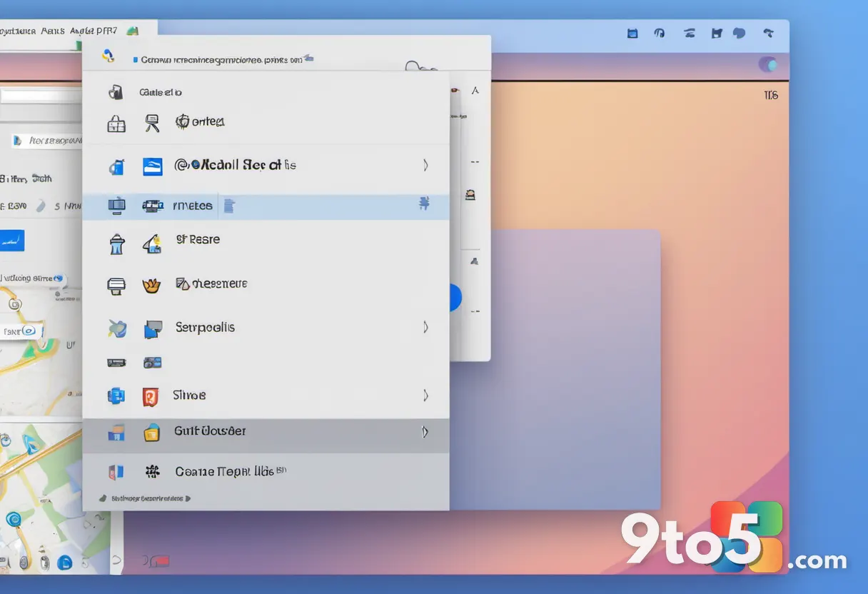Click the small blue button in left window
The height and width of the screenshot is (594, 868).
click(x=11, y=241)
